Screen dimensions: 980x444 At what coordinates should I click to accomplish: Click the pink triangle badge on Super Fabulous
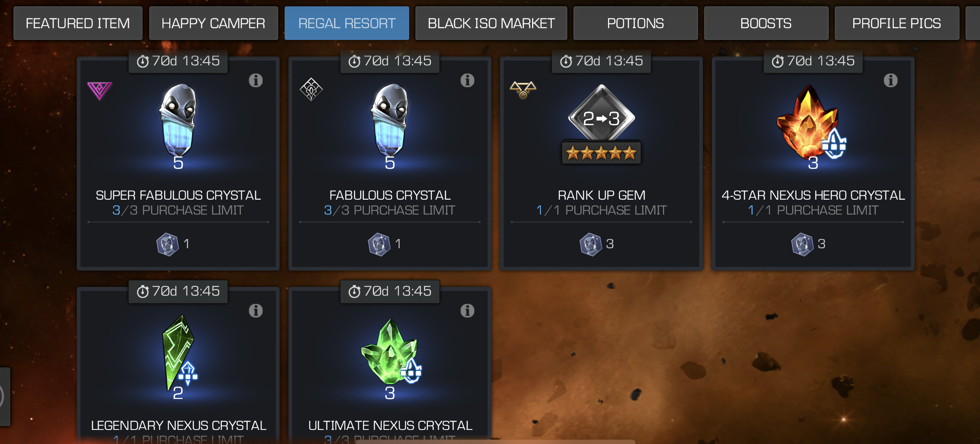[99, 91]
